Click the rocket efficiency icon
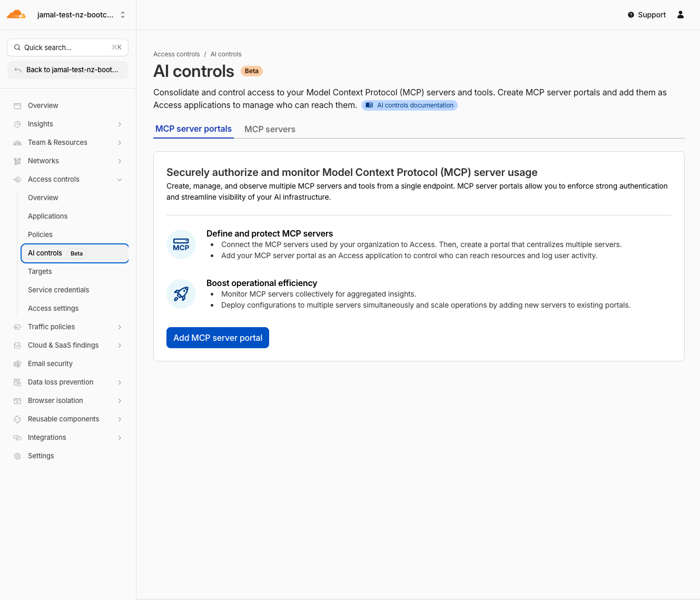The image size is (700, 600). [x=181, y=294]
